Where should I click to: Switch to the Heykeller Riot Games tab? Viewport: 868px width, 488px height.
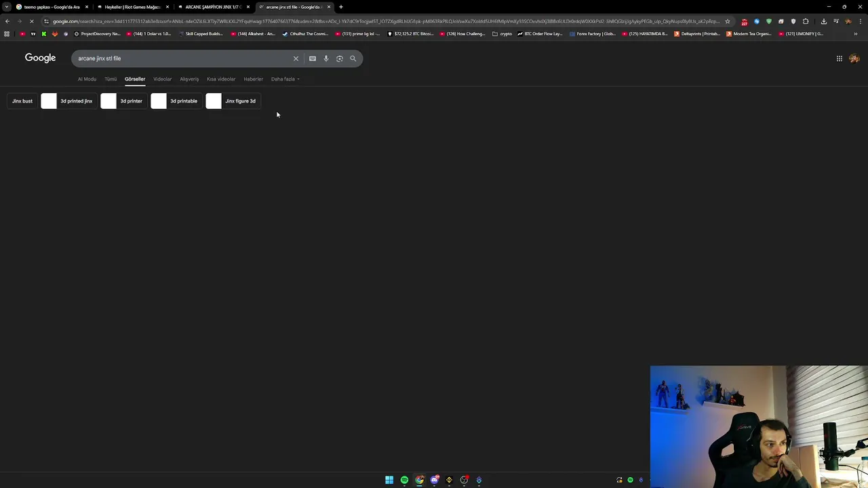coord(132,7)
